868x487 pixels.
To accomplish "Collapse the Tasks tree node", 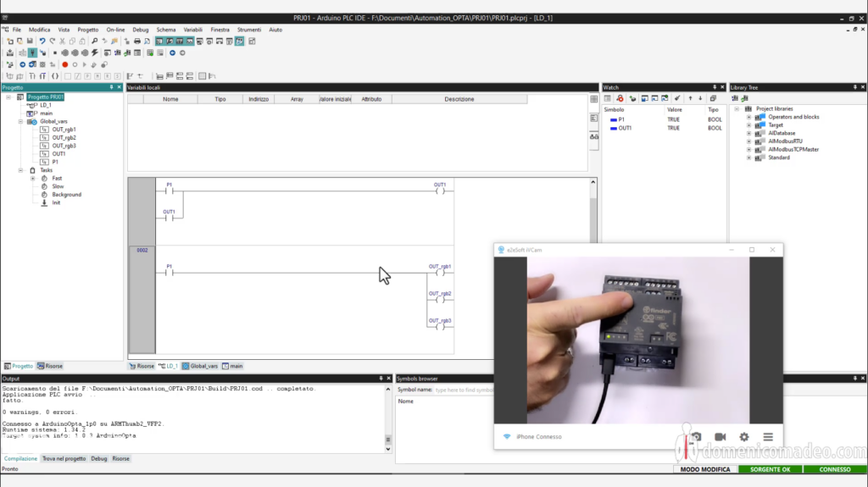I will coord(20,170).
